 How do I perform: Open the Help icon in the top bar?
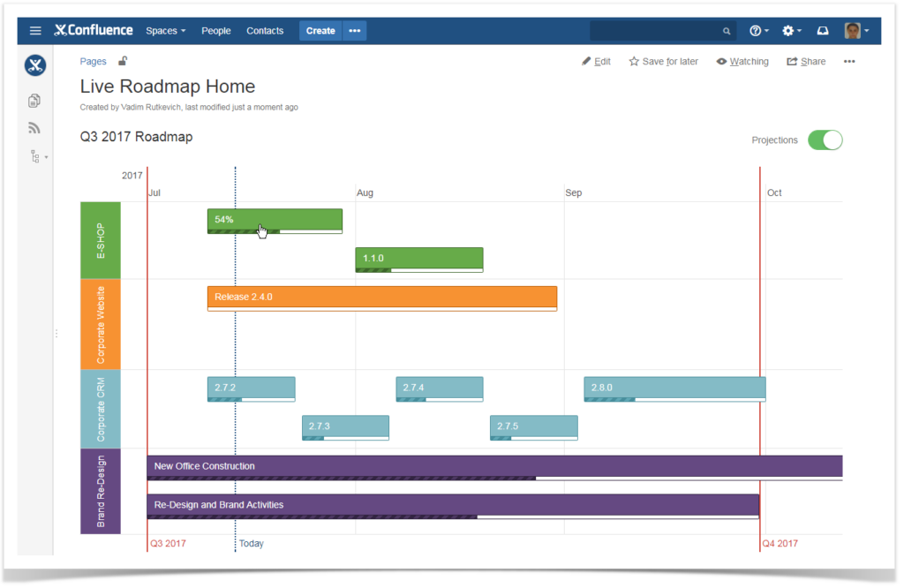click(x=755, y=30)
